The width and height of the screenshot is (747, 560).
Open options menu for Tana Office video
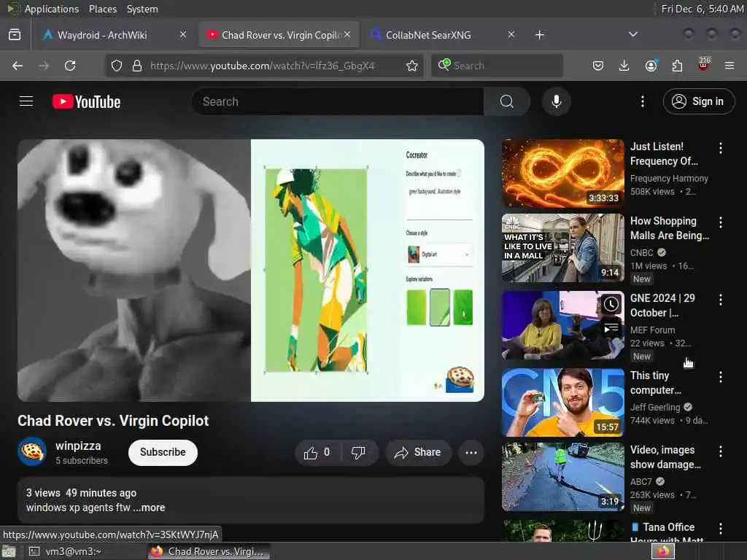720,529
